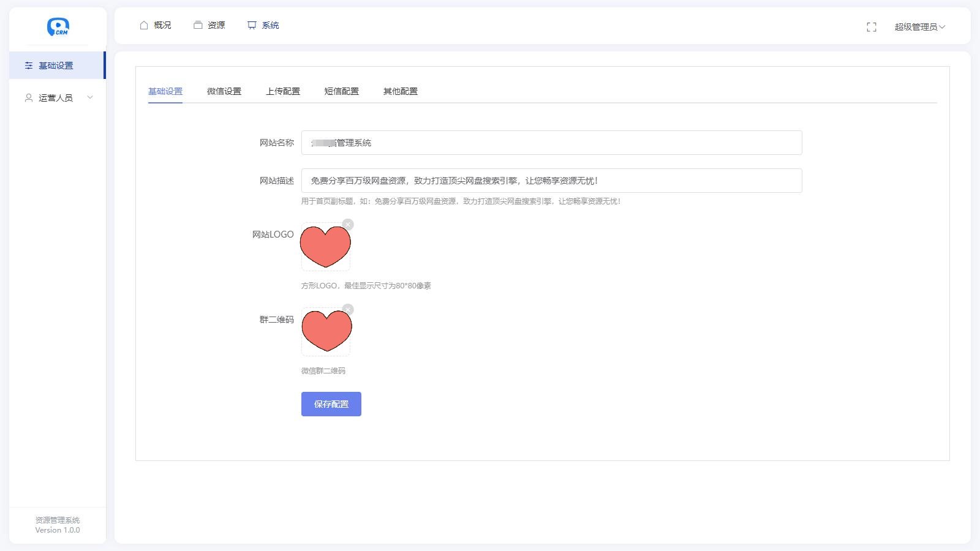Remove the 群二维码 image via its X icon

[x=349, y=310]
